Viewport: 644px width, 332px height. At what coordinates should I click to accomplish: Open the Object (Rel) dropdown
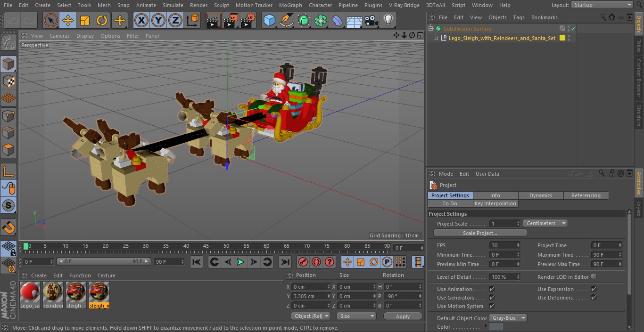point(311,316)
